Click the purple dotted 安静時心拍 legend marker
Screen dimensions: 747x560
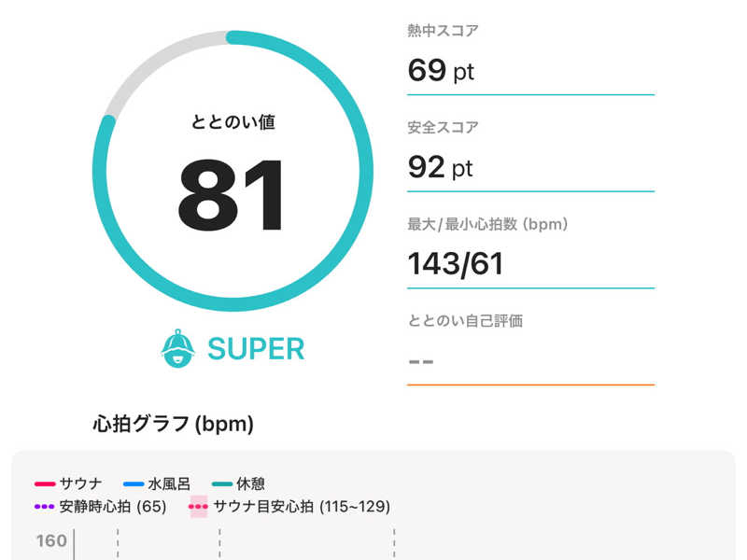pyautogui.click(x=44, y=506)
